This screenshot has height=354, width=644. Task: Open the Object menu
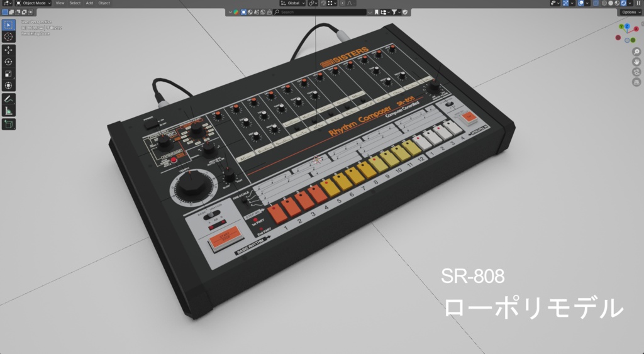pos(104,3)
